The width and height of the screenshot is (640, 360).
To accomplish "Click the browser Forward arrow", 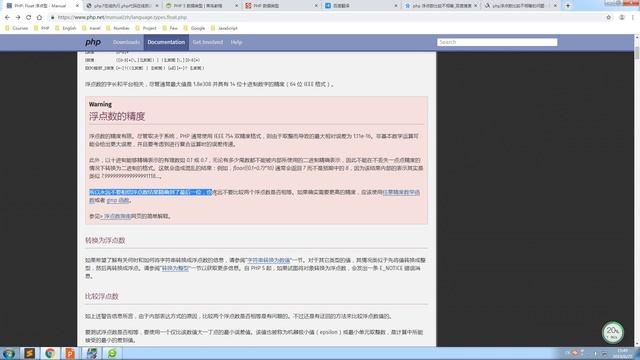I will click(18, 18).
